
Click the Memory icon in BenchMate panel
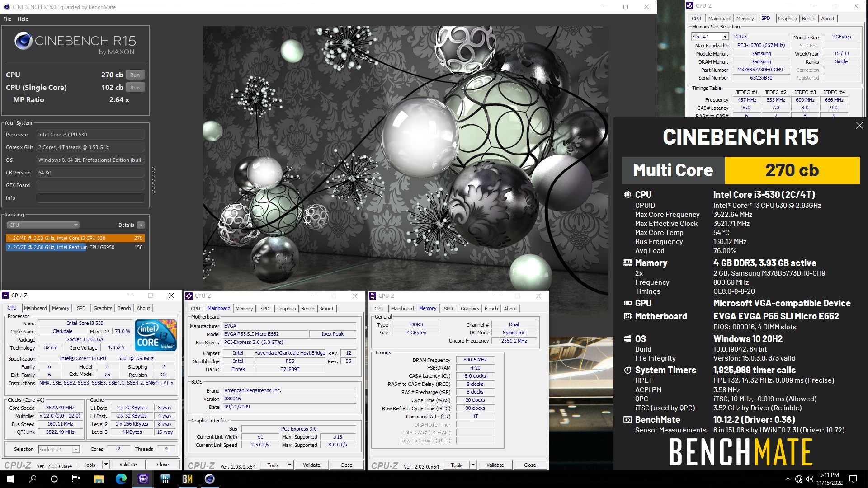pyautogui.click(x=627, y=263)
